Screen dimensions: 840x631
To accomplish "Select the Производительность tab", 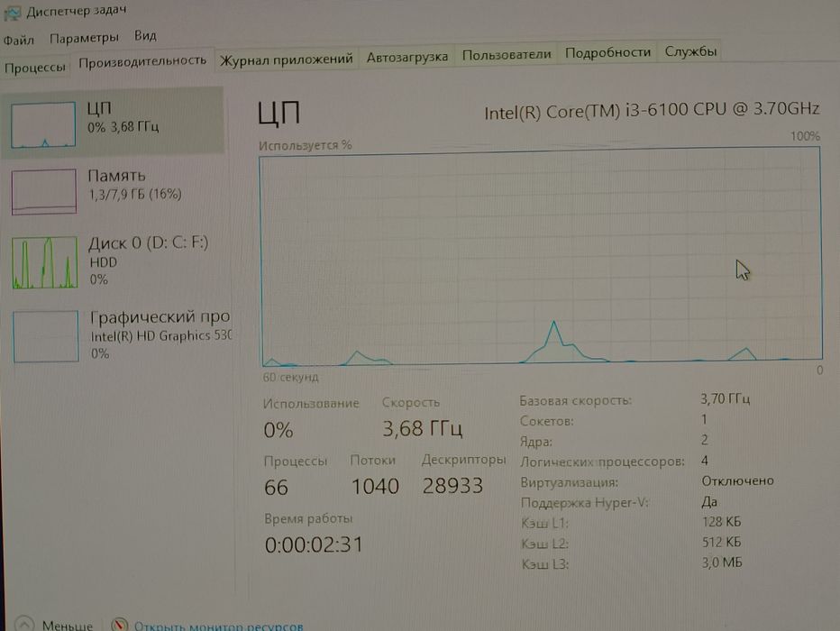I will click(142, 61).
